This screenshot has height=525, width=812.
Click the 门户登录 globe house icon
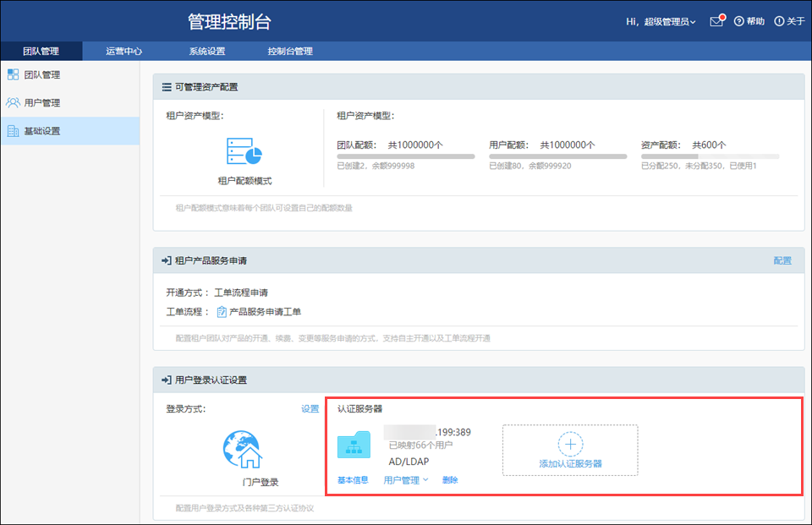point(242,450)
